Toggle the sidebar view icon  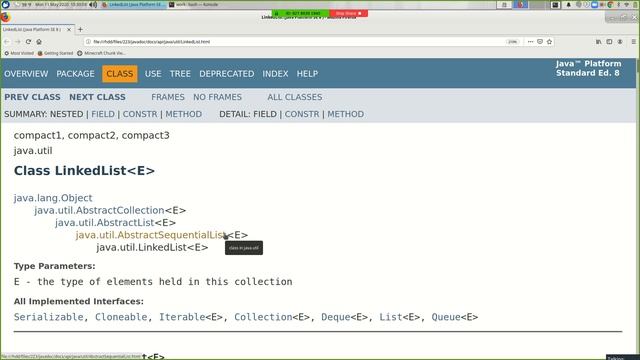[609, 42]
